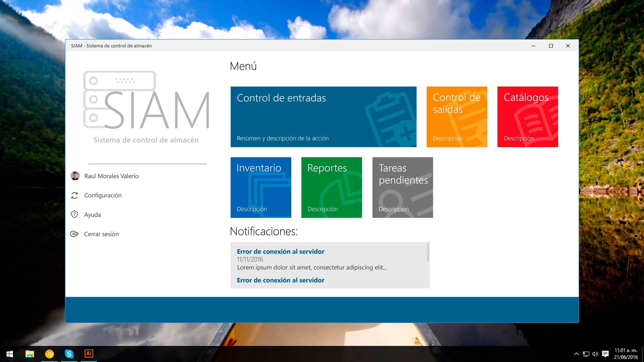Open Skype from the taskbar

click(x=69, y=354)
